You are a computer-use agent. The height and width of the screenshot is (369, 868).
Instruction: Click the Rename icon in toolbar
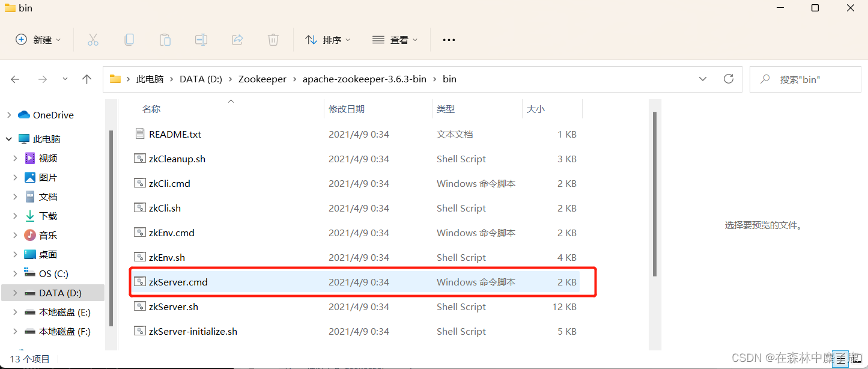[201, 40]
